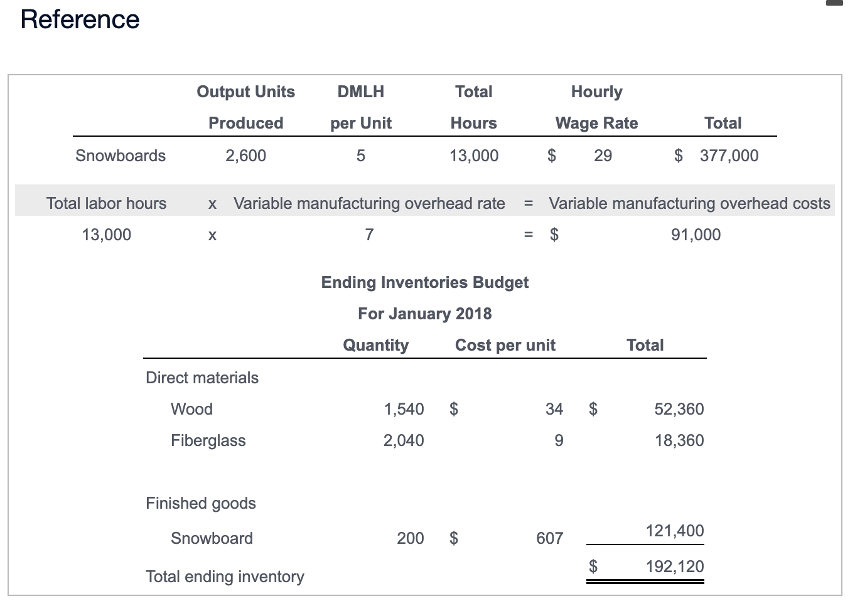
Task: Click the DMLH per Unit header
Action: [x=361, y=107]
